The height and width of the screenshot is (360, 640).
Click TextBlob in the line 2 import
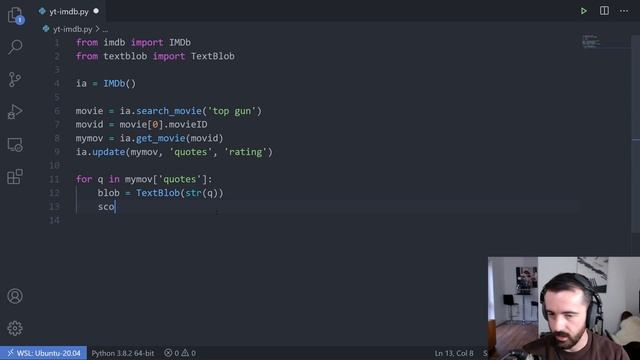pos(213,56)
